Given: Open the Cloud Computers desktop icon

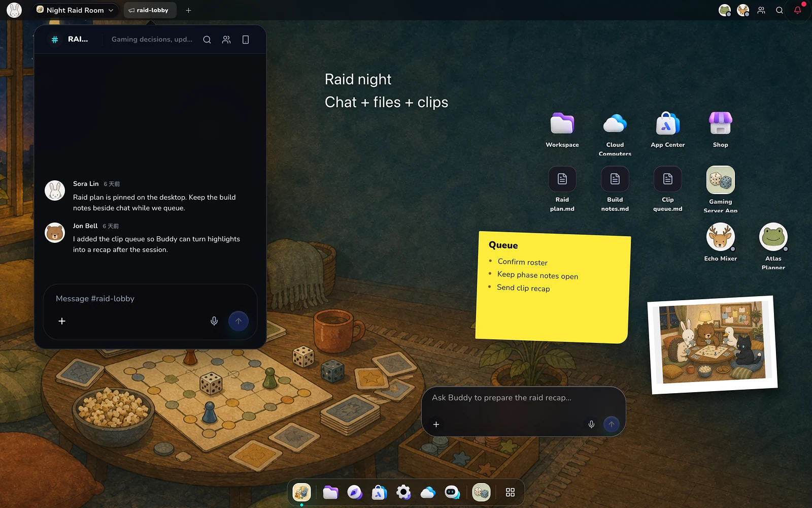Looking at the screenshot, I should [x=615, y=124].
